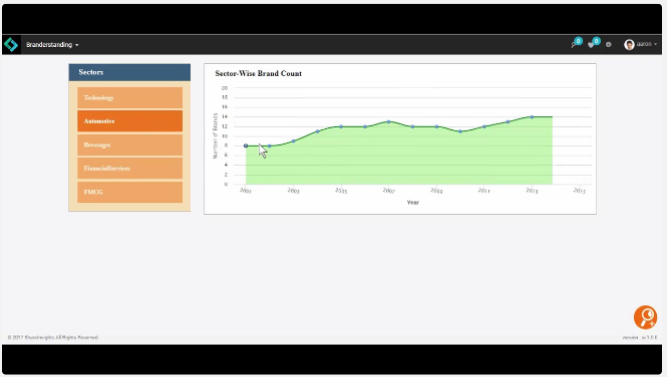Click the teal diamond app logo
Screen dimensions: 667x377
click(x=11, y=44)
